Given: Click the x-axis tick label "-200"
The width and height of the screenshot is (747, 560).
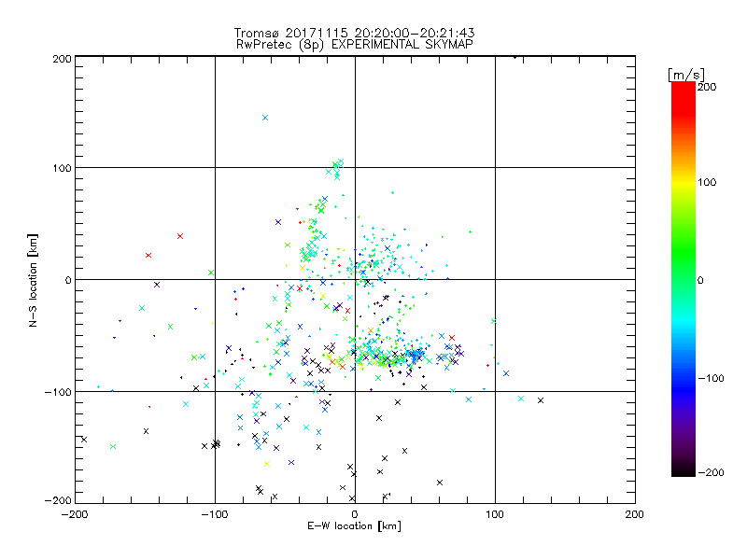Looking at the screenshot, I should pos(75,514).
